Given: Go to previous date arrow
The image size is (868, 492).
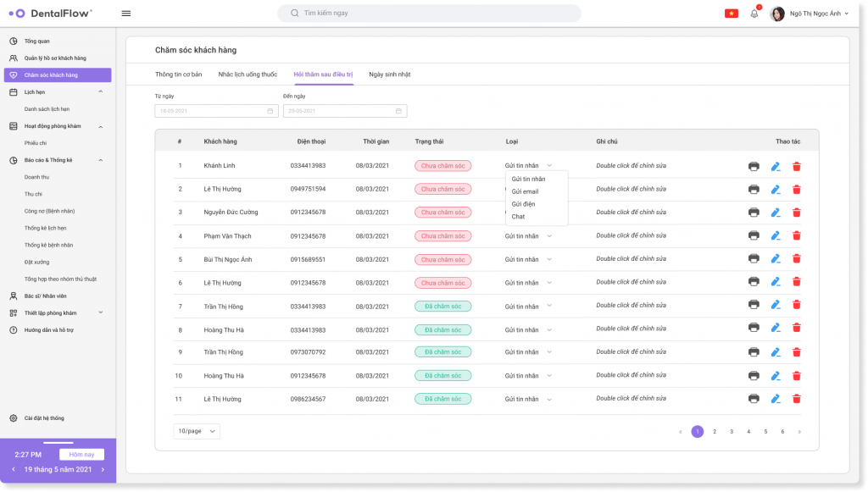Looking at the screenshot, I should tap(14, 469).
